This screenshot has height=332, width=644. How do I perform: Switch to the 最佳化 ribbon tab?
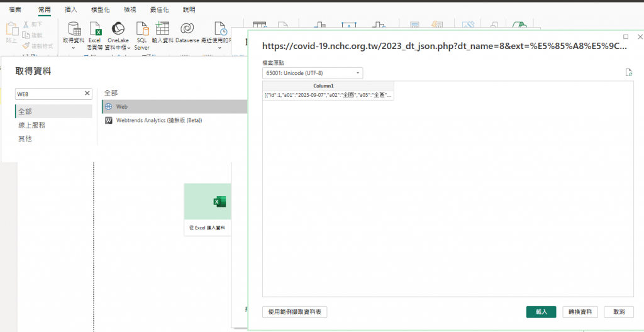click(160, 9)
